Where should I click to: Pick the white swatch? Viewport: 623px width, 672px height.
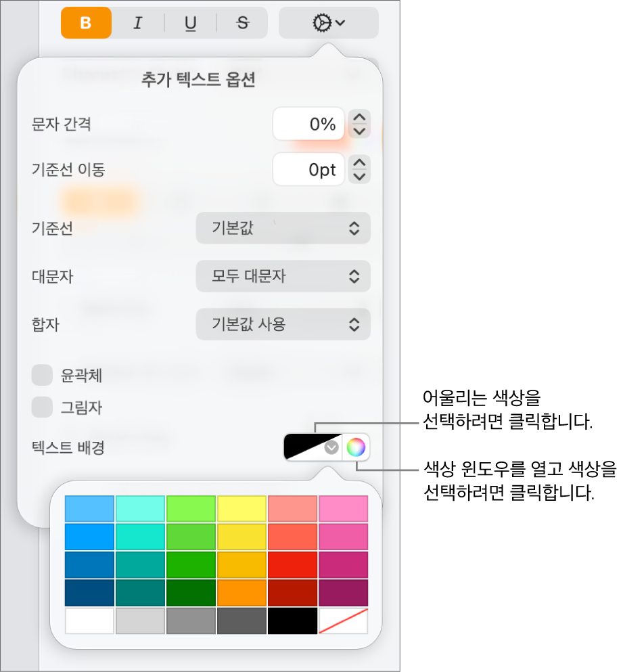point(89,621)
